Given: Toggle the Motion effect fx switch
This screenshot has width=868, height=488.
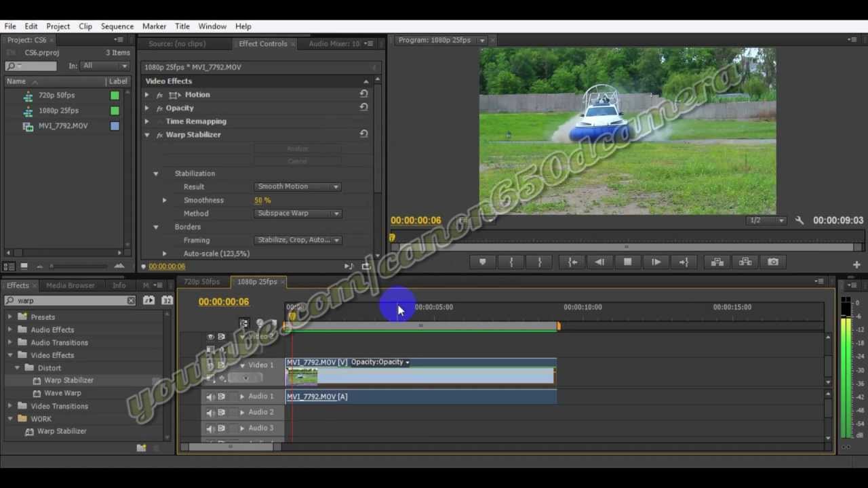Looking at the screenshot, I should click(159, 95).
